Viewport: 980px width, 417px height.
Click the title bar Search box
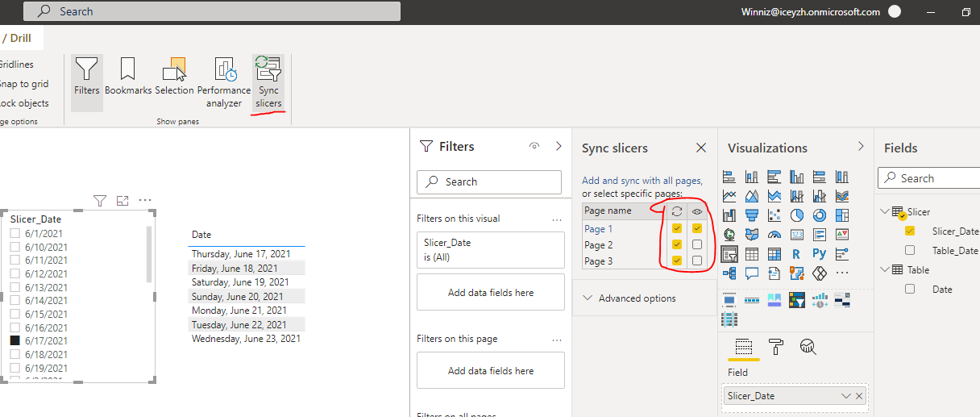[212, 11]
